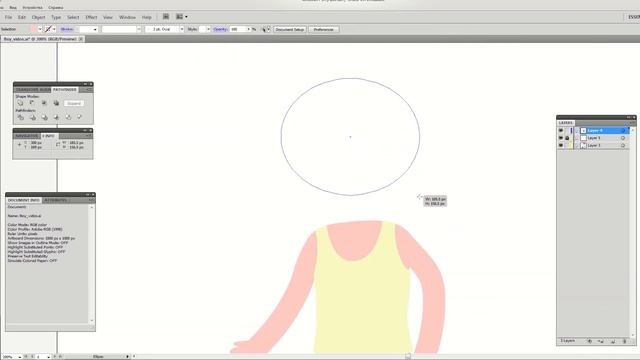Viewport: 640px width, 360px height.
Task: Click the Arrange Documents icon
Action: click(180, 17)
